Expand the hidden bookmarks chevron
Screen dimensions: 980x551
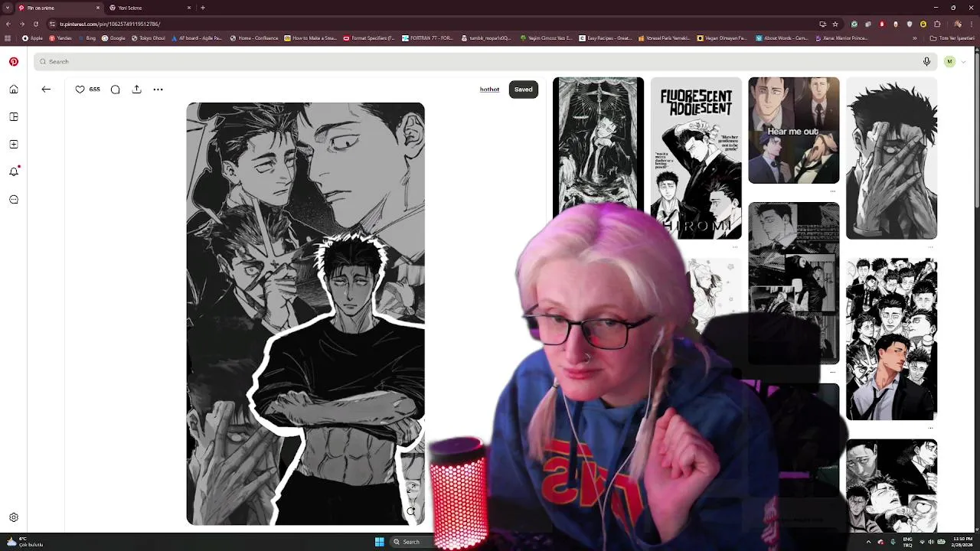pyautogui.click(x=914, y=38)
